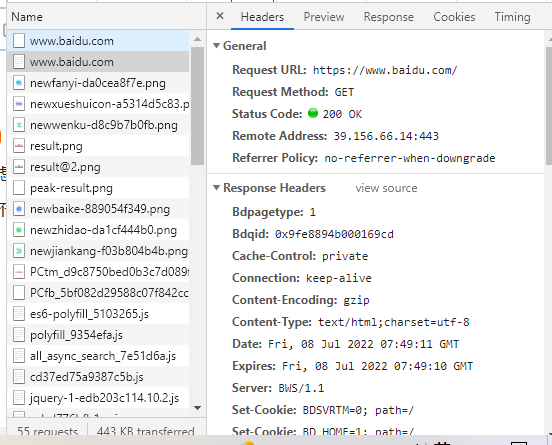Select the second www.baidu.com request
552x445 pixels.
[x=98, y=62]
